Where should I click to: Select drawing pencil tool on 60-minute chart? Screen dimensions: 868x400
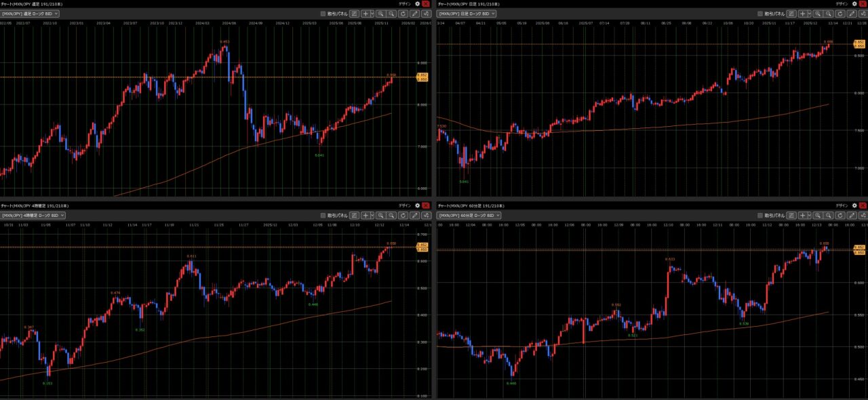point(852,215)
